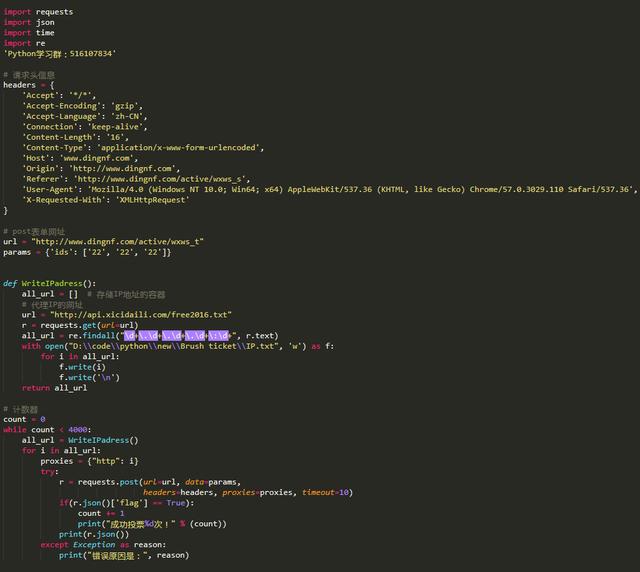Click the 'headers=headers, proxies=proxies' line

tap(248, 493)
